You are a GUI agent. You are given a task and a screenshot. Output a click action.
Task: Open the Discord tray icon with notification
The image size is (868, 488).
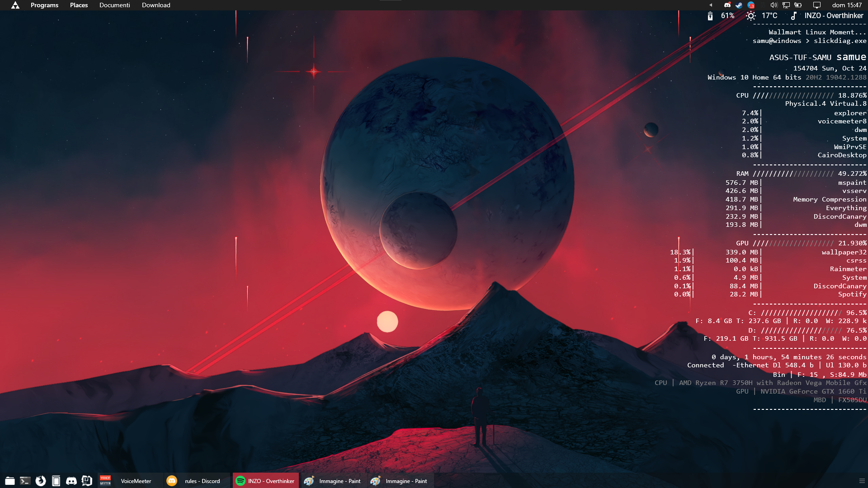pos(727,5)
